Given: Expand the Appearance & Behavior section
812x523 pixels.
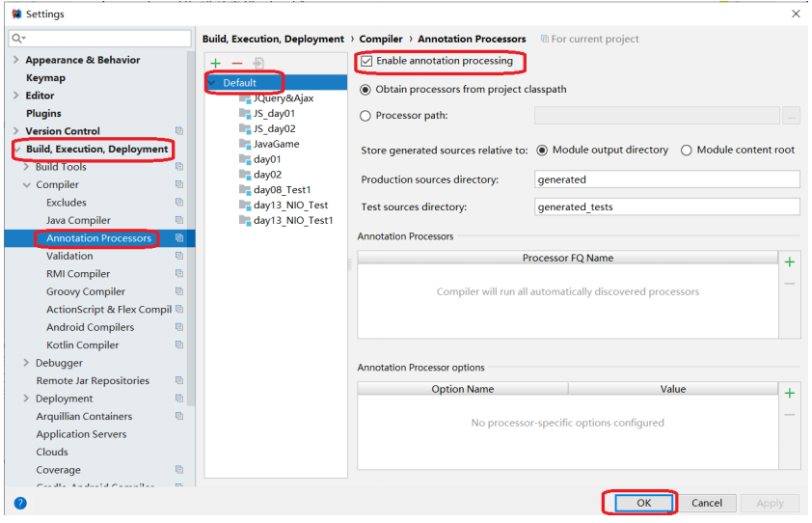Looking at the screenshot, I should point(15,60).
